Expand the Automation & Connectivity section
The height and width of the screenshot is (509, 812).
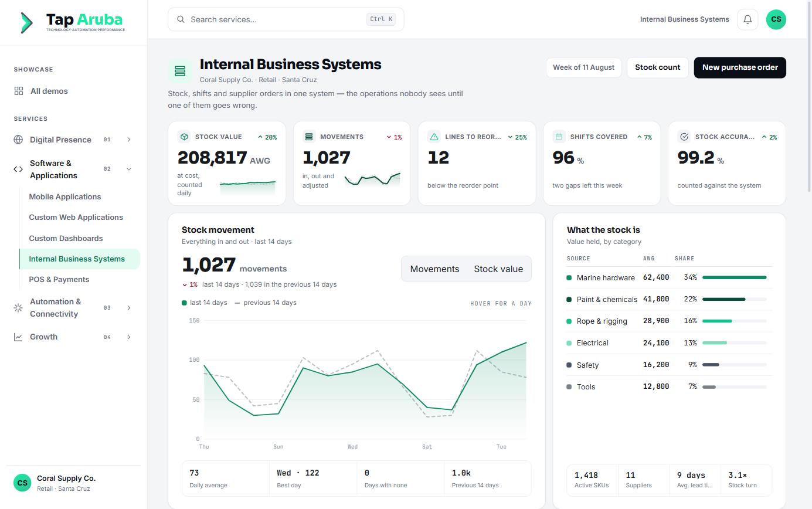click(129, 307)
